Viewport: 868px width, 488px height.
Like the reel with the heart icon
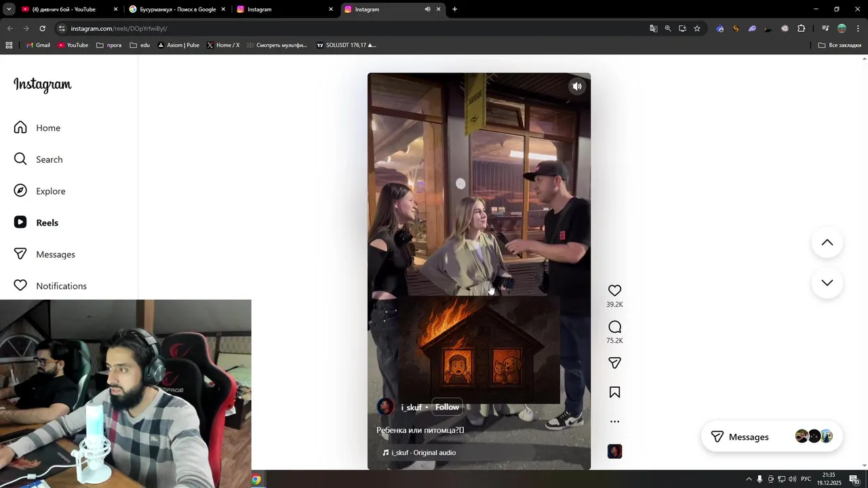coord(614,290)
